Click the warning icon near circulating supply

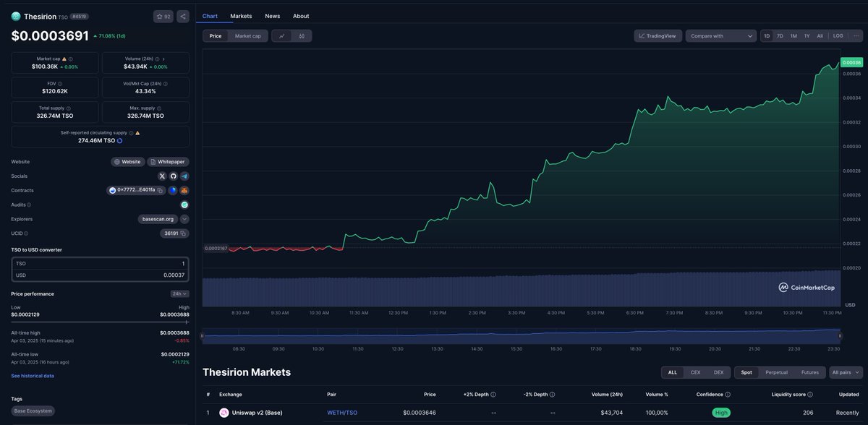point(137,133)
